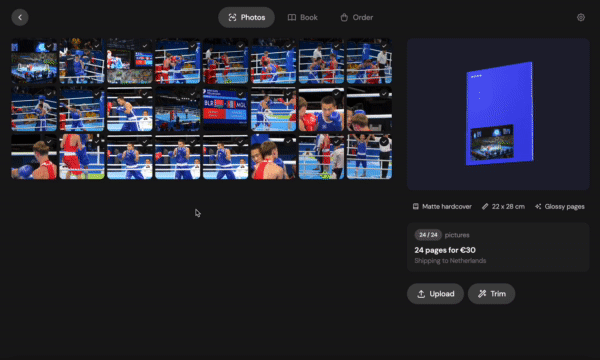Click the '24 pages for €30' price text

[445, 250]
